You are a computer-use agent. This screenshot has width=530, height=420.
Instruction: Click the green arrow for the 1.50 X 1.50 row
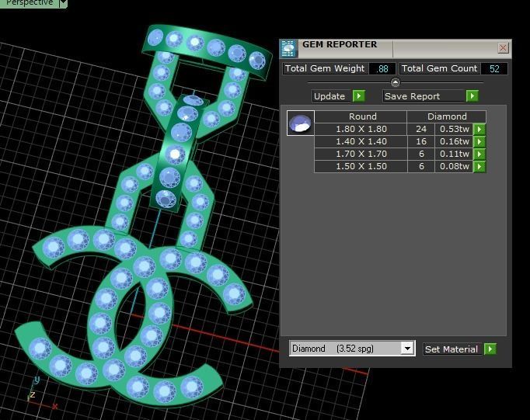(479, 166)
